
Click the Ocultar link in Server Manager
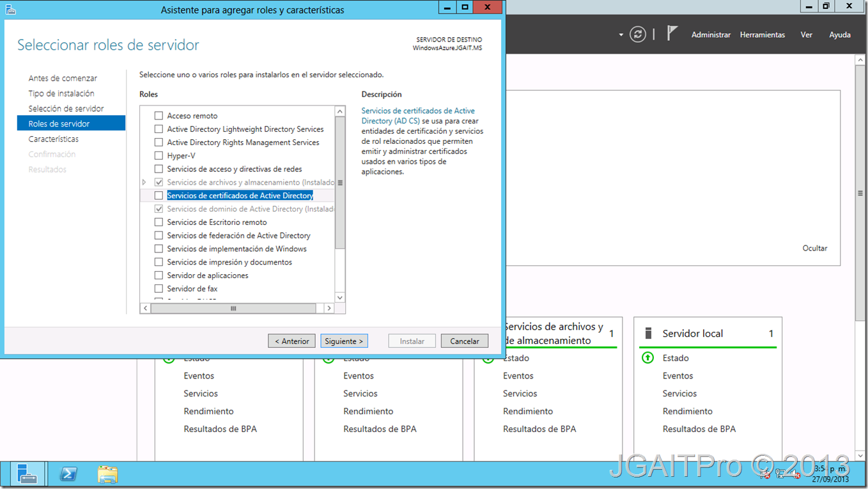pyautogui.click(x=815, y=248)
